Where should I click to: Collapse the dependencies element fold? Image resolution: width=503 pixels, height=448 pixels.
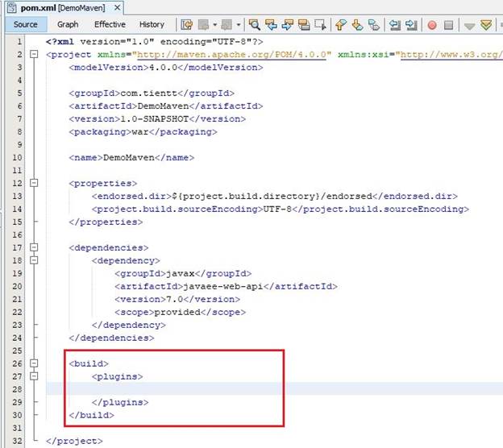click(x=34, y=247)
